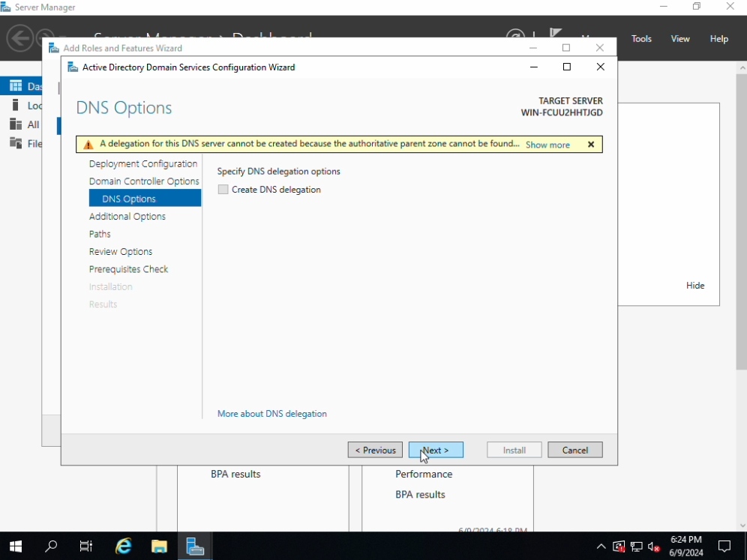
Task: Select the highlighted DNS Options step
Action: [145, 198]
